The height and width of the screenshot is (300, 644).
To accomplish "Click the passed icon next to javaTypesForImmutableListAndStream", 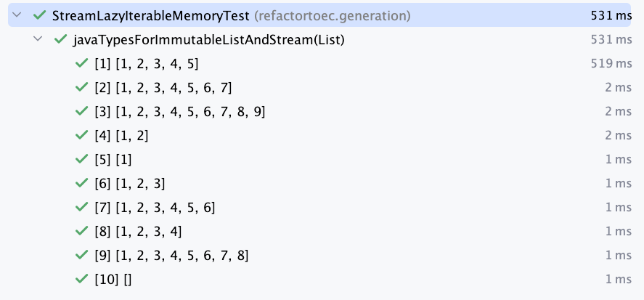I will pos(61,39).
